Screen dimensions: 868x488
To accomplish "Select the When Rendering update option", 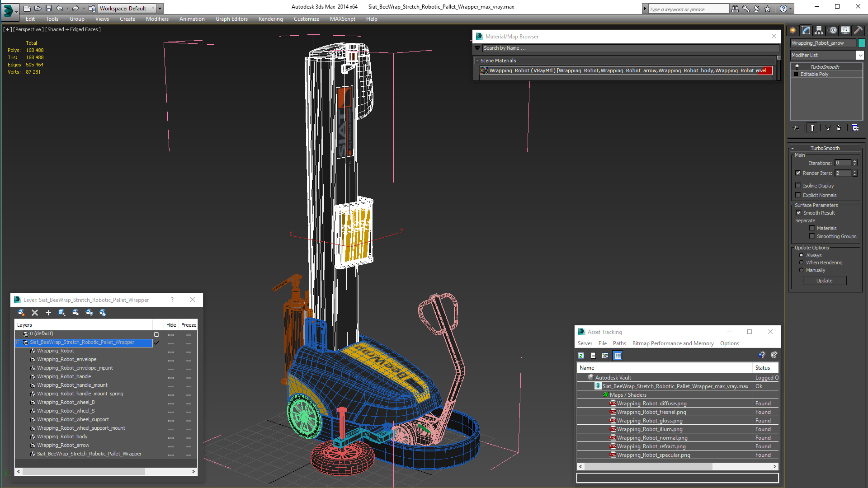I will pyautogui.click(x=802, y=263).
